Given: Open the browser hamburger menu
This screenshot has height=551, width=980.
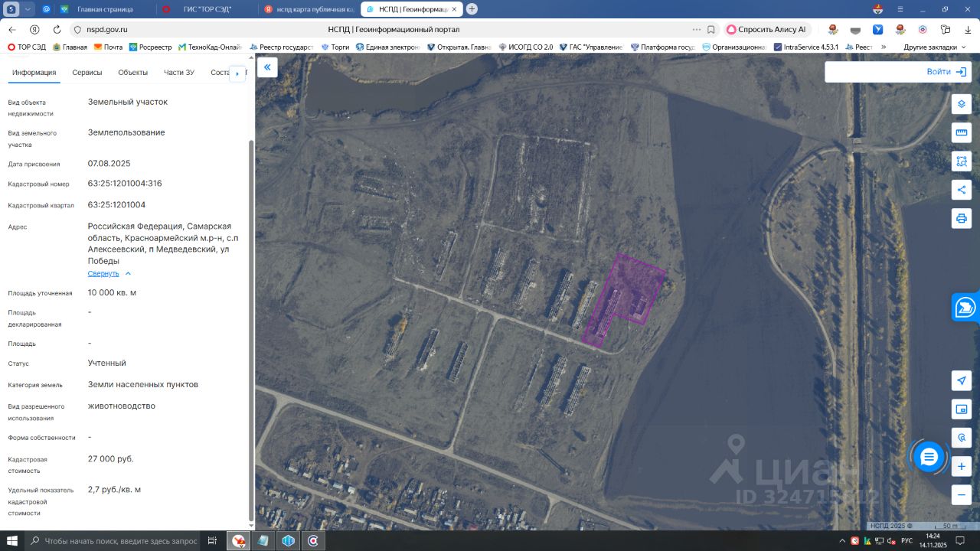Looking at the screenshot, I should pyautogui.click(x=900, y=9).
